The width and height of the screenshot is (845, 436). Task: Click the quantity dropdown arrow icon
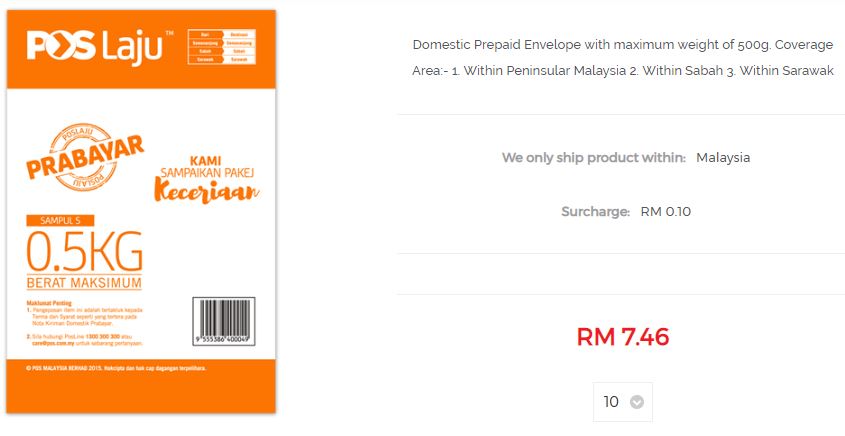[637, 403]
